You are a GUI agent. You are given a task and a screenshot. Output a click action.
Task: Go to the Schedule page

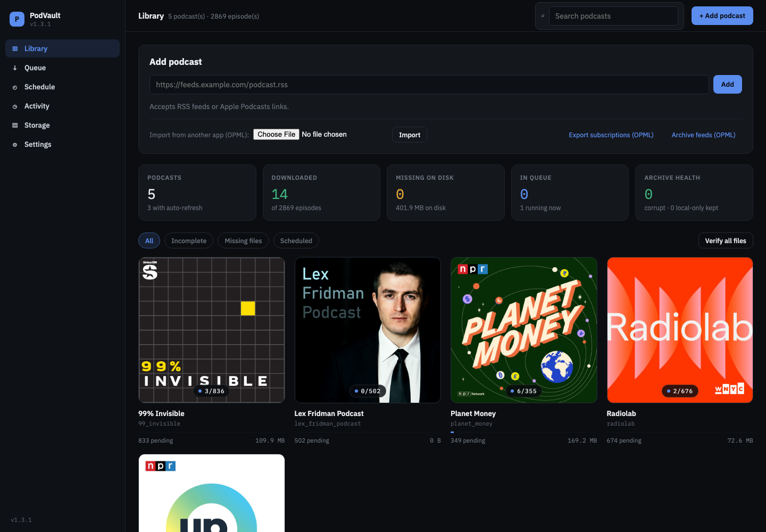(x=62, y=87)
